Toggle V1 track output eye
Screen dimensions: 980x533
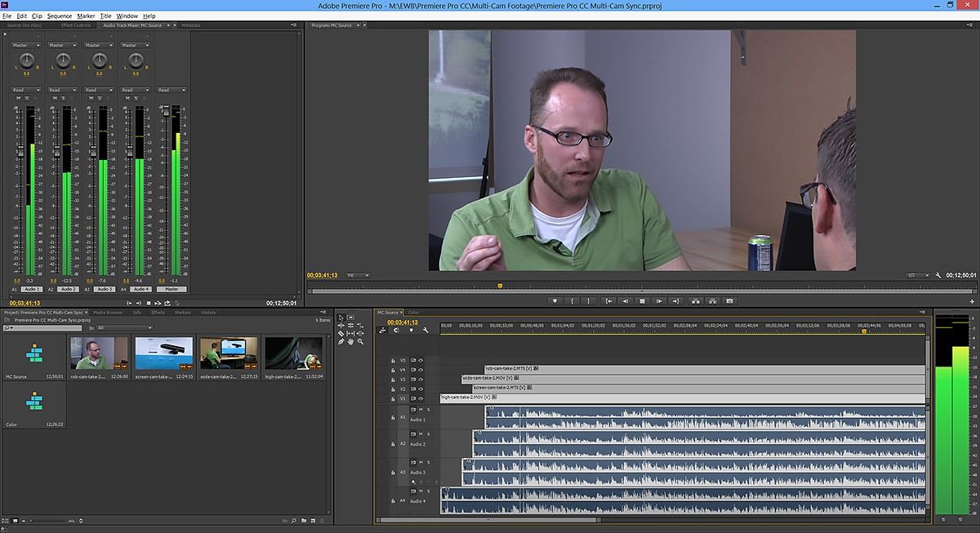click(x=421, y=398)
